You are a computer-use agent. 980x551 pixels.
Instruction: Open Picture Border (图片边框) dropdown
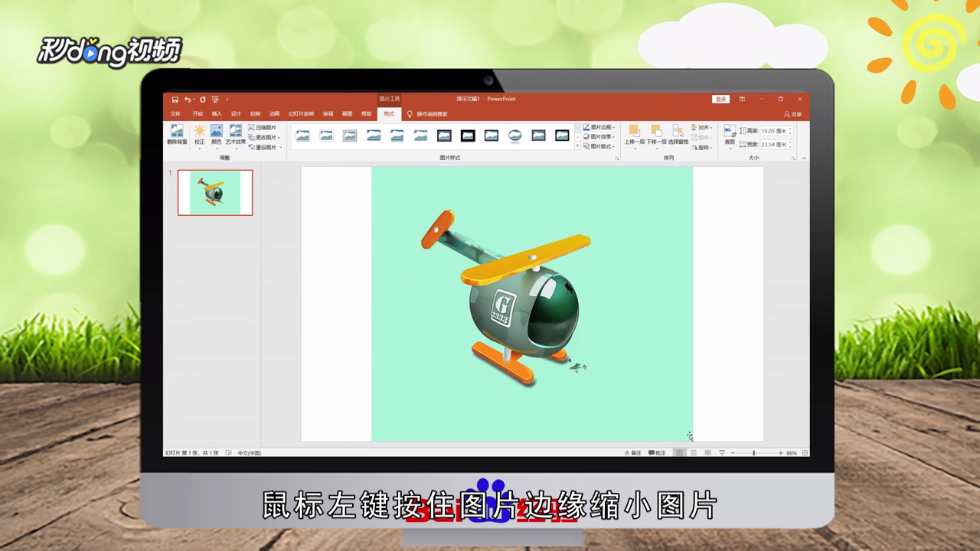pyautogui.click(x=599, y=127)
